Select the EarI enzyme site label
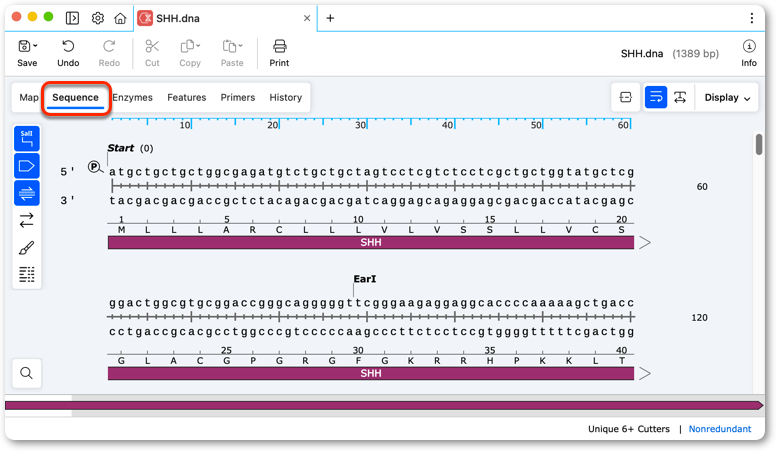This screenshot has height=451, width=776. click(x=365, y=279)
